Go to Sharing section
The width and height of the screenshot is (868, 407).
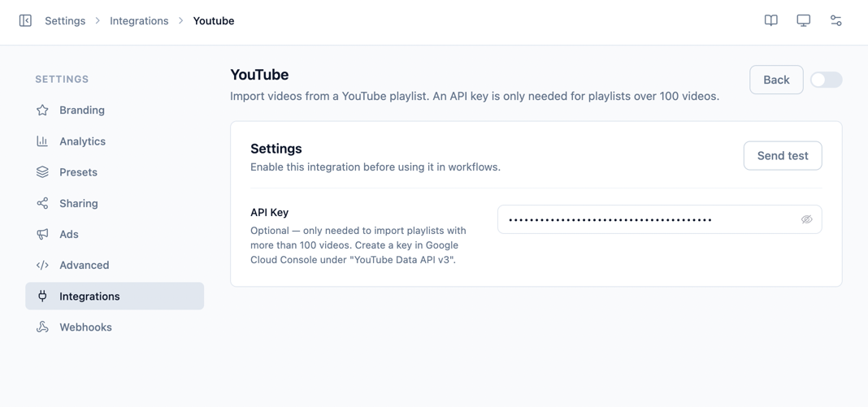click(x=115, y=203)
